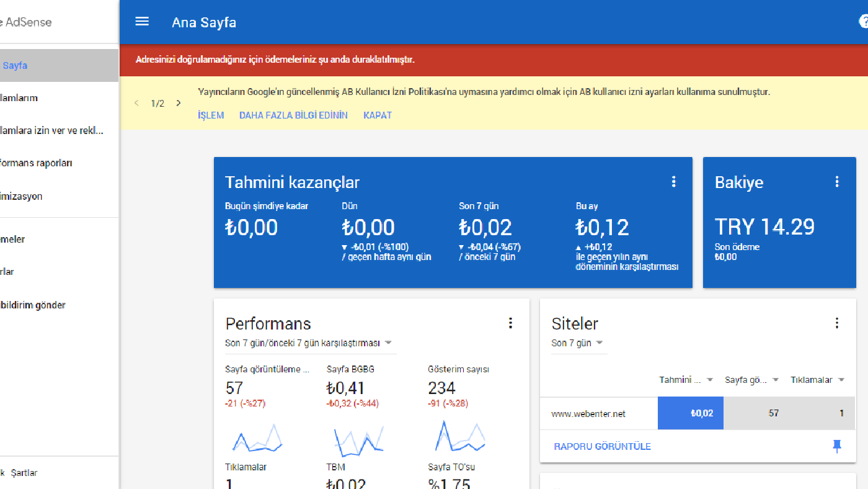Open Bakiye card three-dot menu
868x489 pixels.
[x=837, y=182]
